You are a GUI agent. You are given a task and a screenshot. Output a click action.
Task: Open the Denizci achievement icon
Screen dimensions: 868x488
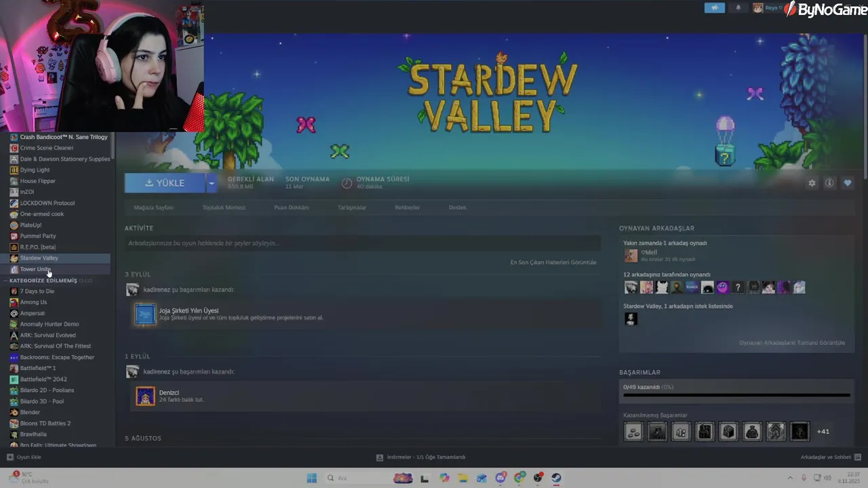click(145, 396)
